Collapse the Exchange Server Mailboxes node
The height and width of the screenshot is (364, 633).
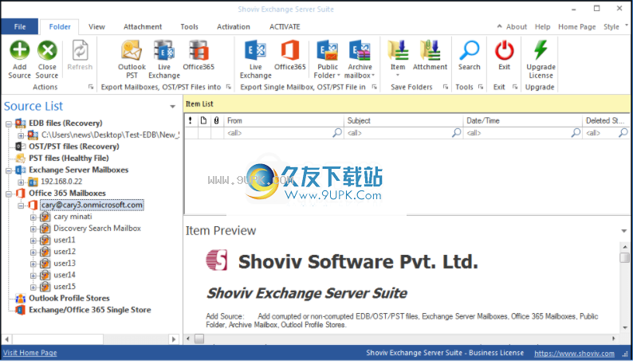(x=9, y=170)
